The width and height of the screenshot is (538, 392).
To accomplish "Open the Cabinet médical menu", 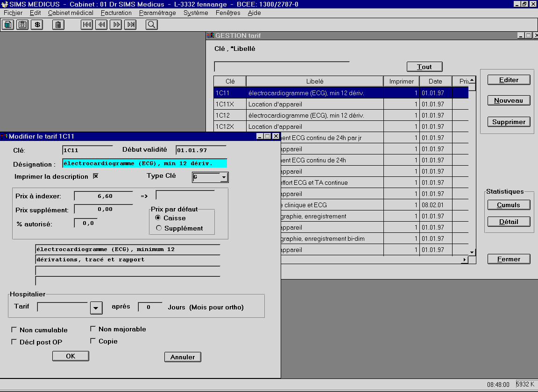I will point(71,13).
